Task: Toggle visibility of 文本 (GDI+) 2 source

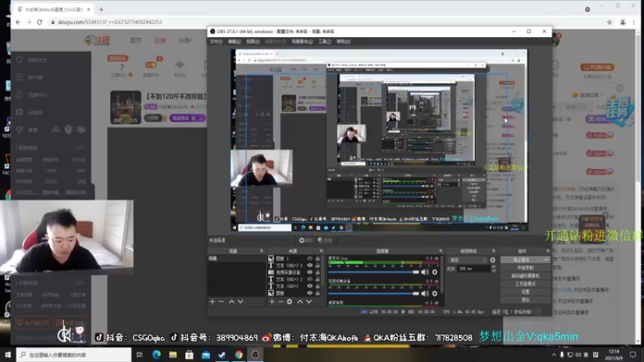Action: point(310,279)
